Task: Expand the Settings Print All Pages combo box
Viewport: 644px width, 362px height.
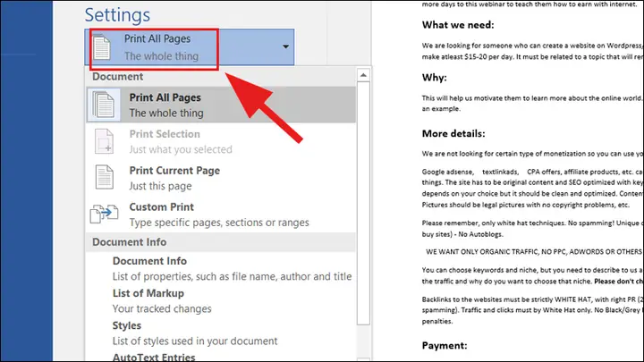Action: pyautogui.click(x=190, y=47)
